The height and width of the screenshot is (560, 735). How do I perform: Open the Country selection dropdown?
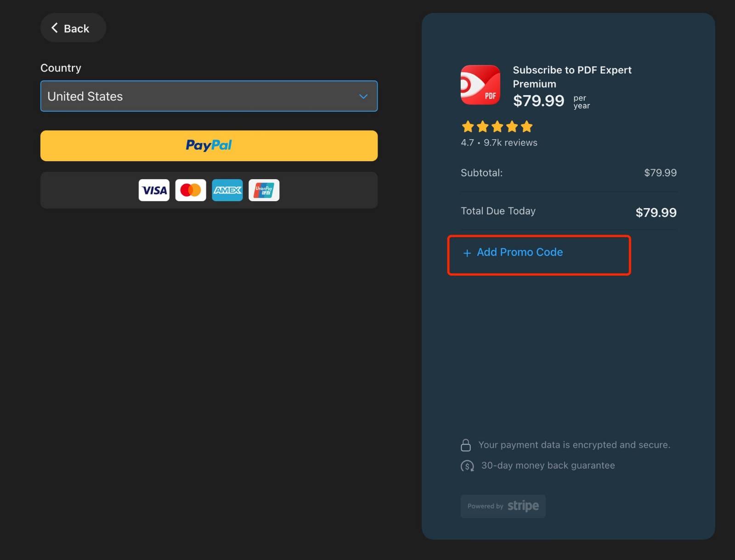209,96
